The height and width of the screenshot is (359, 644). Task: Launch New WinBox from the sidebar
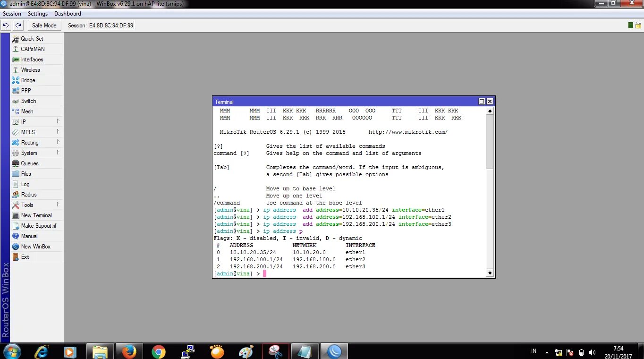36,247
